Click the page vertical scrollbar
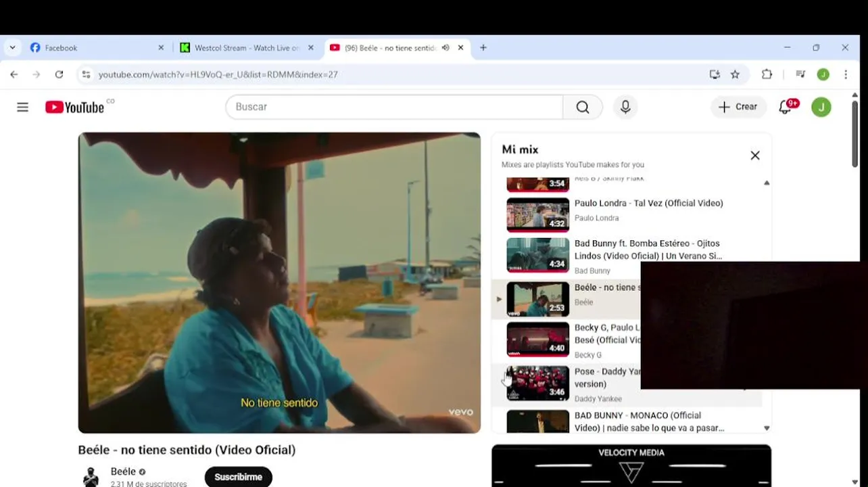Image resolution: width=868 pixels, height=487 pixels. (854, 134)
